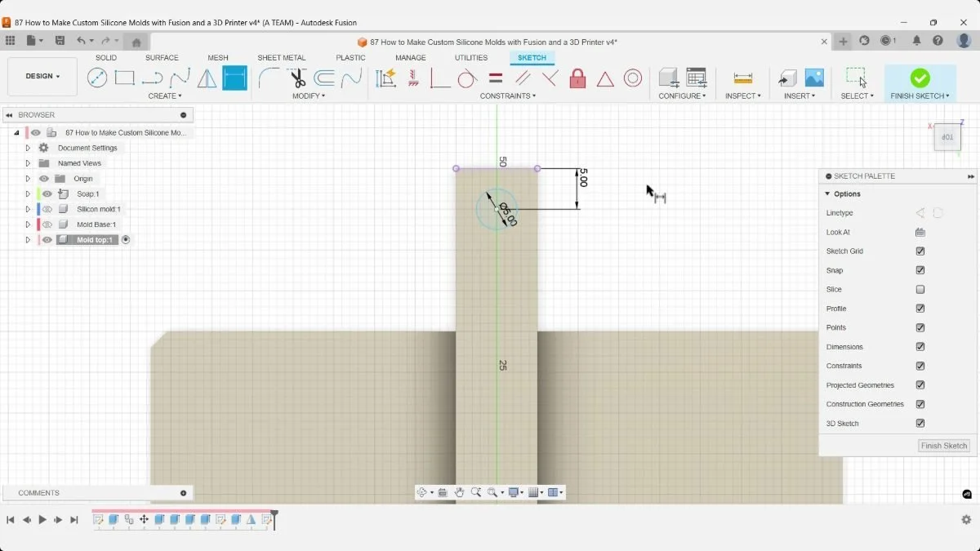Toggle the Profile checkbox

pos(920,309)
